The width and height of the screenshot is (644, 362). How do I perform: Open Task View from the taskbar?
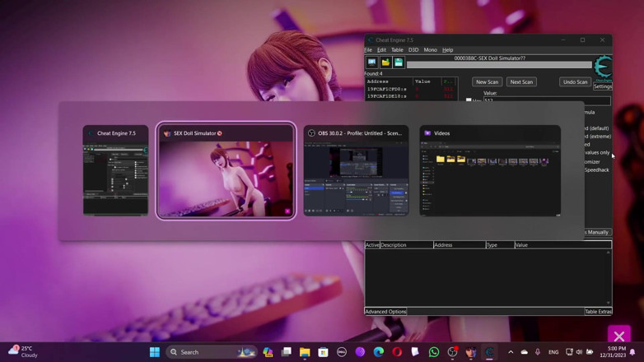(x=286, y=352)
